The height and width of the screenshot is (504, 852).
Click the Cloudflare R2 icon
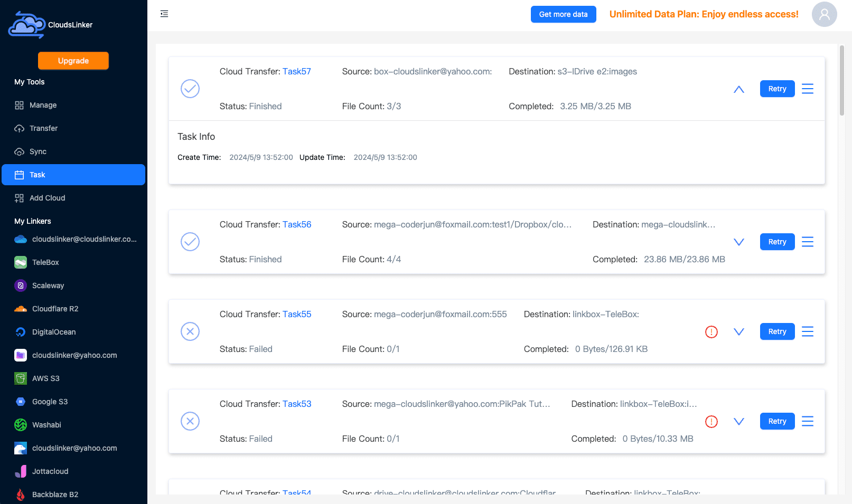point(21,309)
